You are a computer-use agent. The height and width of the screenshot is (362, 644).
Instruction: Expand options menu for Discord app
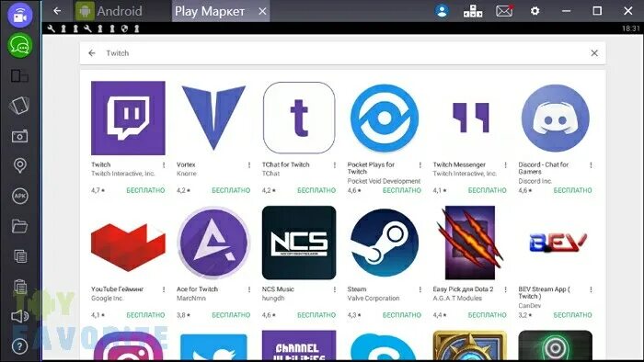coord(591,164)
